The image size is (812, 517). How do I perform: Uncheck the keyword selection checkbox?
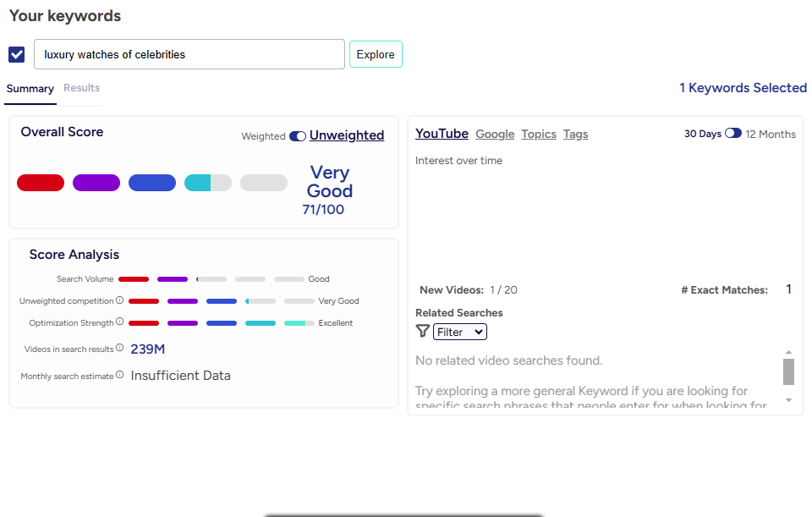point(17,54)
